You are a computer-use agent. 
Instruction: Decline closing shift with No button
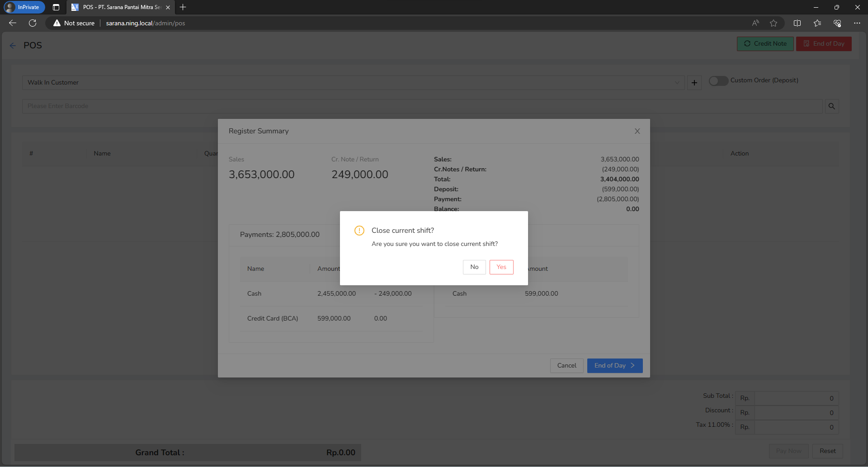[474, 267]
